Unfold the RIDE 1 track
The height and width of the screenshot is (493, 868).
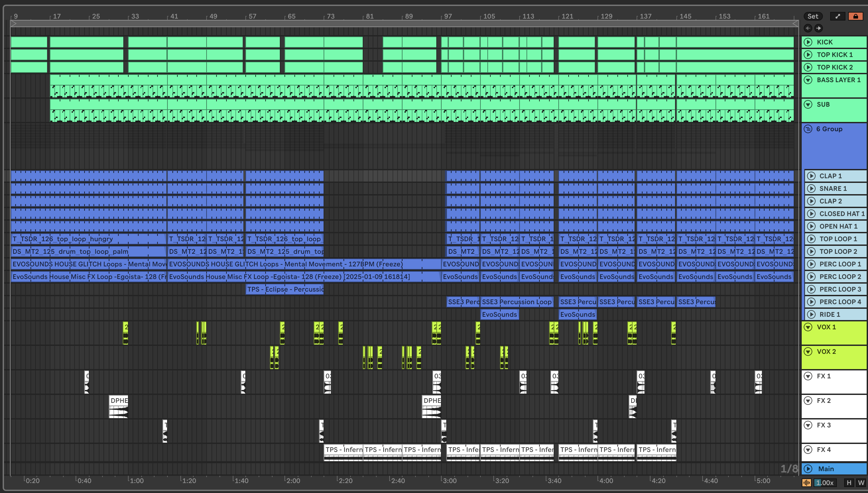(811, 314)
